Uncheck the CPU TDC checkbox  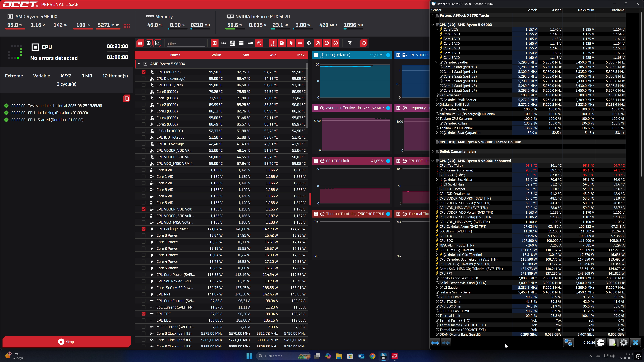(144, 314)
